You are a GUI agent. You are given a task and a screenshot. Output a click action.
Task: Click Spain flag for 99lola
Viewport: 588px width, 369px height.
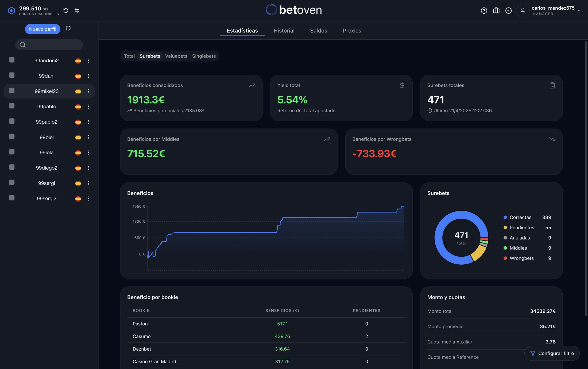(x=78, y=153)
